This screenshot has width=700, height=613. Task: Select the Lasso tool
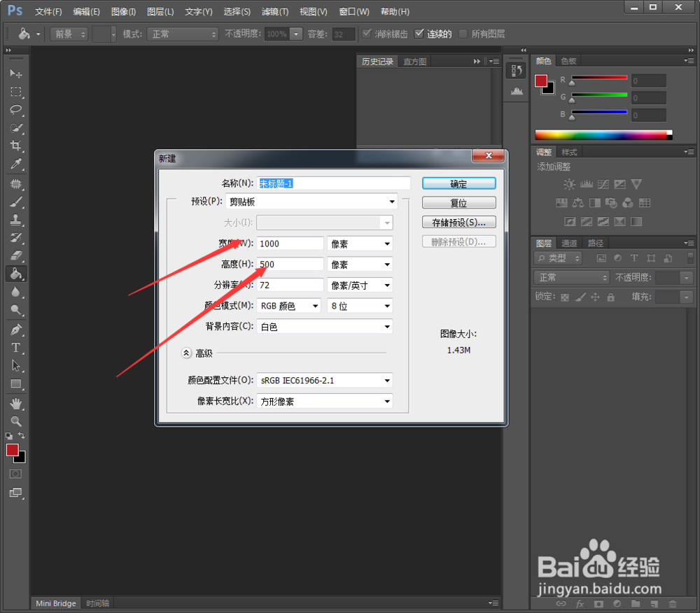[x=15, y=110]
